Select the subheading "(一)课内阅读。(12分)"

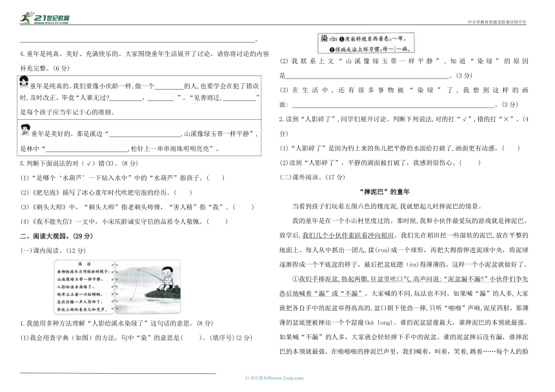click(x=53, y=251)
